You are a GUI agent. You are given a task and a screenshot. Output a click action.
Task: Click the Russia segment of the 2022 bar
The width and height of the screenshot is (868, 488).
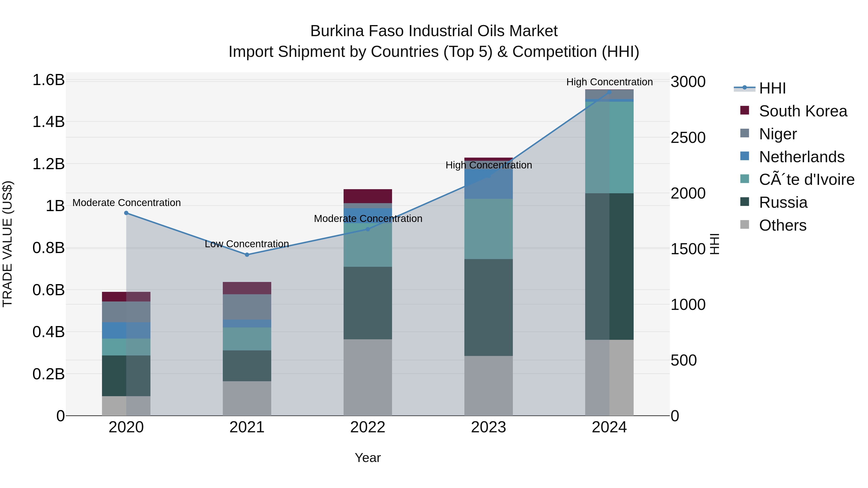[x=368, y=303]
